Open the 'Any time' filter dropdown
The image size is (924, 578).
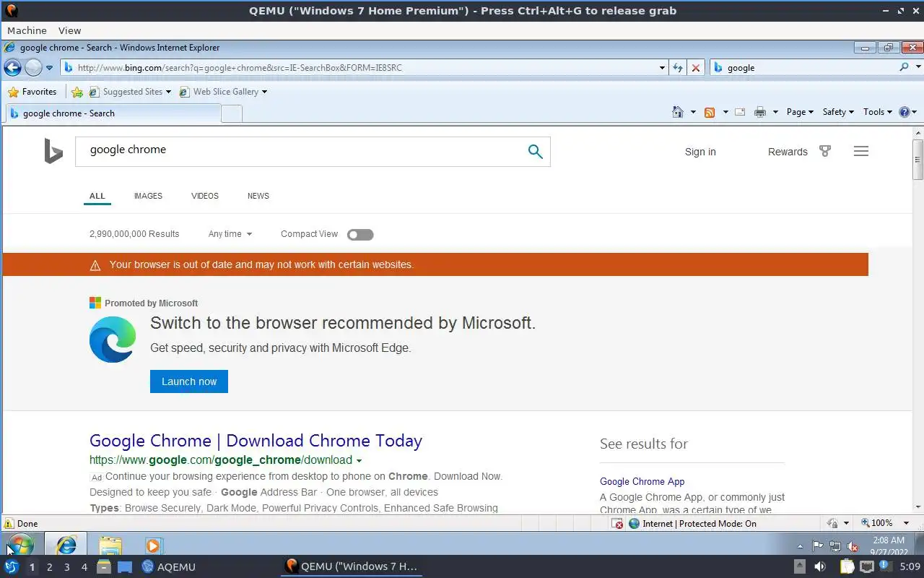coord(230,234)
